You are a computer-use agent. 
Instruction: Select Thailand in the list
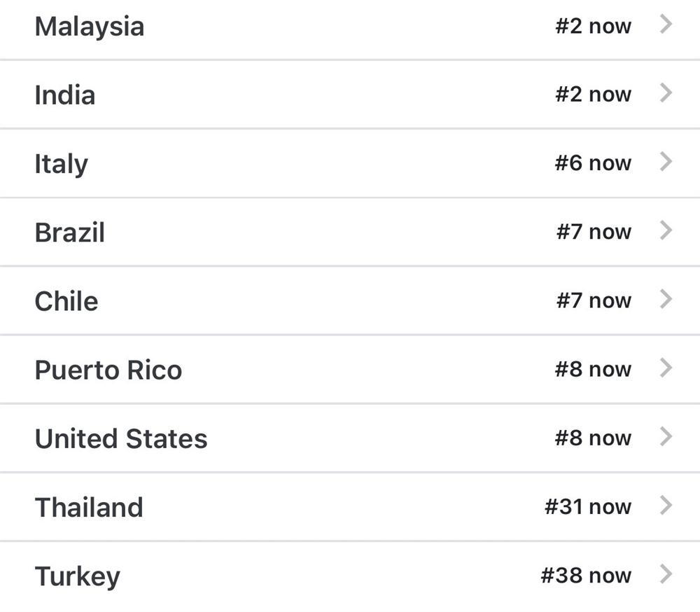pyautogui.click(x=89, y=507)
